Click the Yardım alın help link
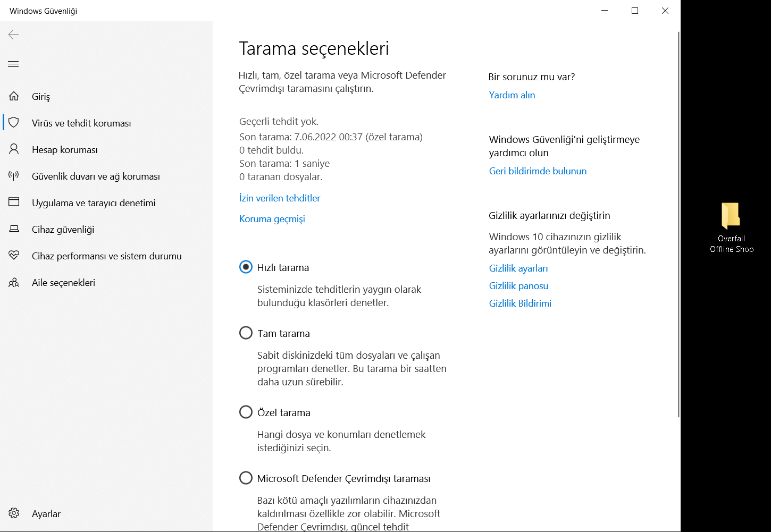This screenshot has height=532, width=771. (512, 95)
